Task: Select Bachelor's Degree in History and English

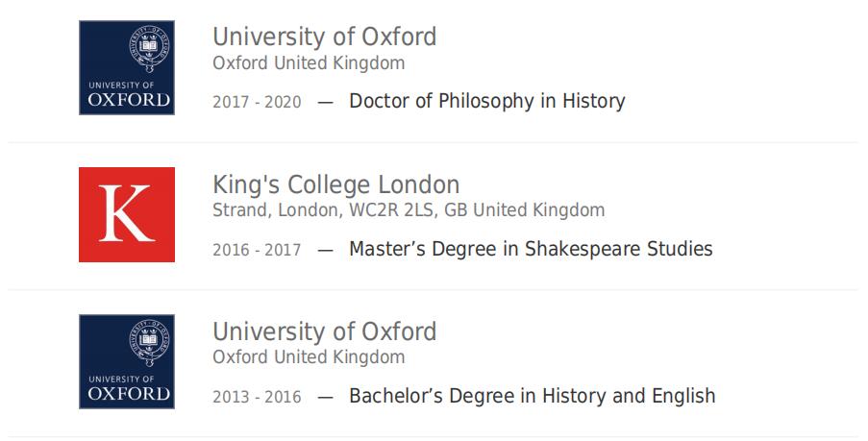Action: click(532, 396)
